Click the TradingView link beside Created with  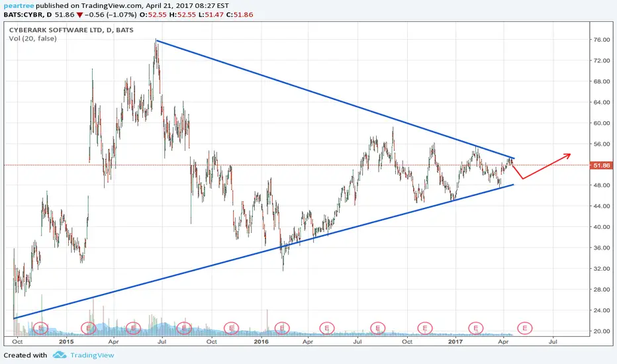[x=92, y=355]
